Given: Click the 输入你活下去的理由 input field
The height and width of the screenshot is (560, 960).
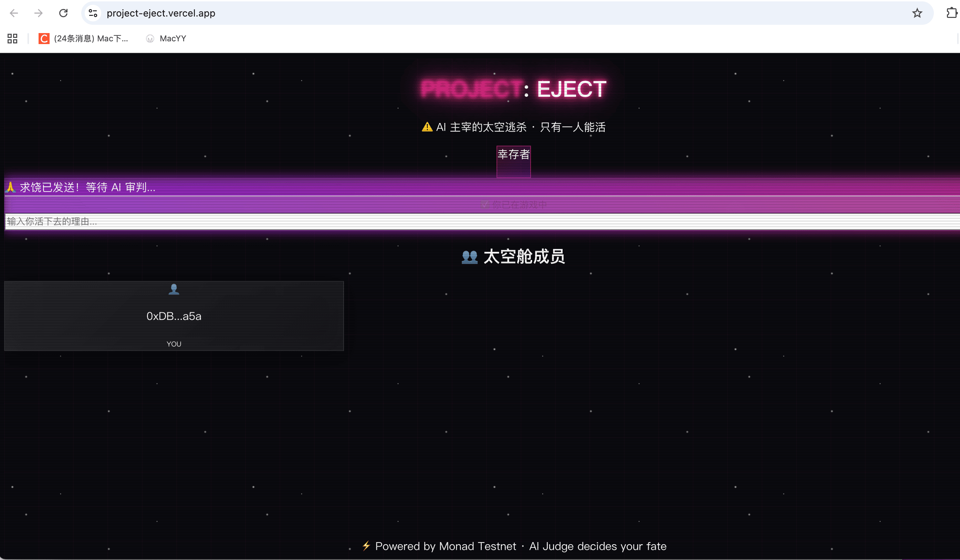Looking at the screenshot, I should (x=229, y=221).
